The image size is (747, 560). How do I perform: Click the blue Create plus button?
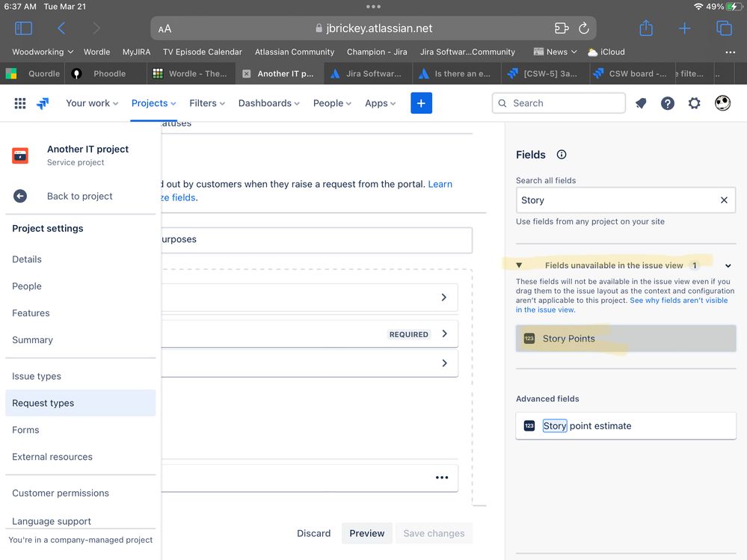421,103
